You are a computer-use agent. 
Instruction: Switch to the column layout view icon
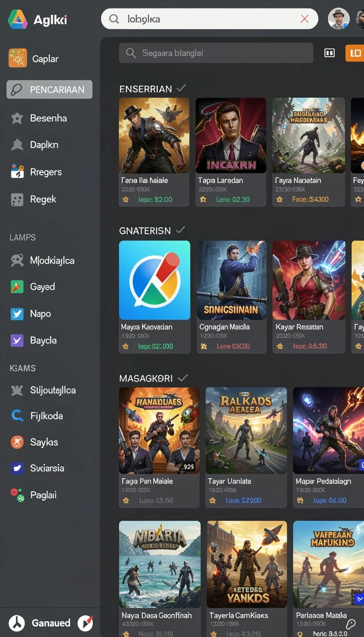click(329, 53)
